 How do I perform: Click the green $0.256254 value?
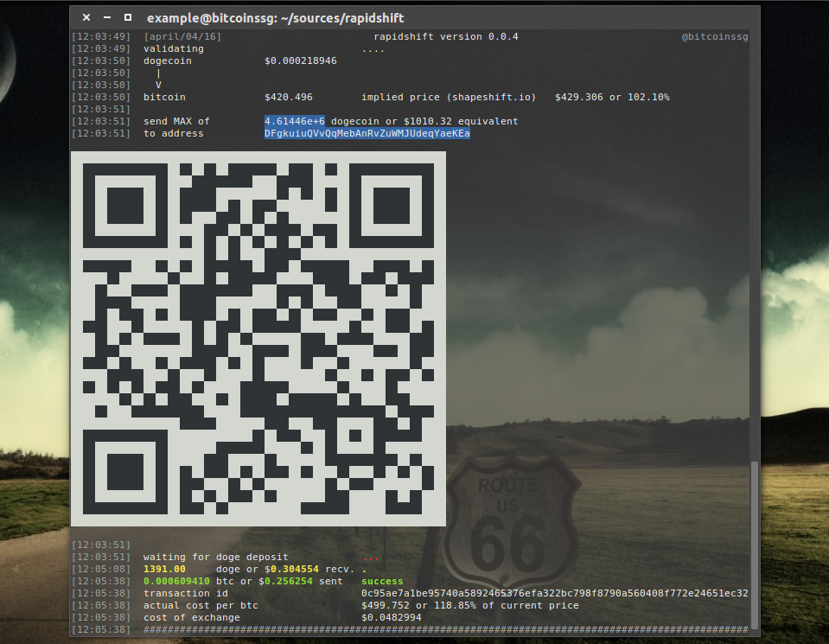coord(285,581)
